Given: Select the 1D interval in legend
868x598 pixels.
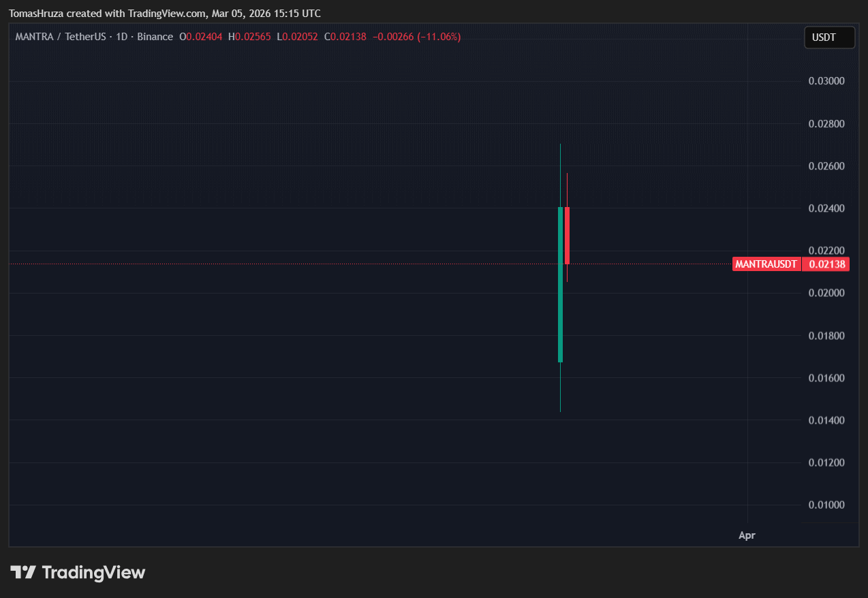Looking at the screenshot, I should click(122, 37).
